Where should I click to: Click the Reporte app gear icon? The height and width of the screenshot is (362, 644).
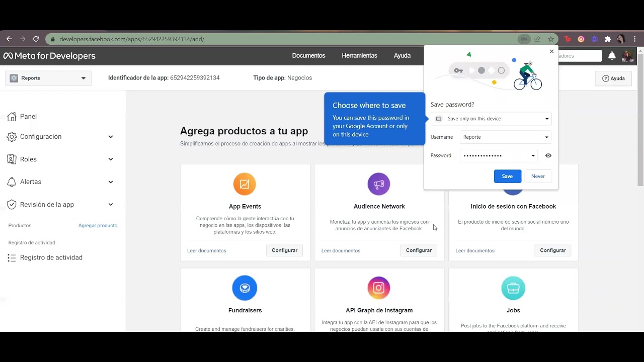[x=14, y=78]
